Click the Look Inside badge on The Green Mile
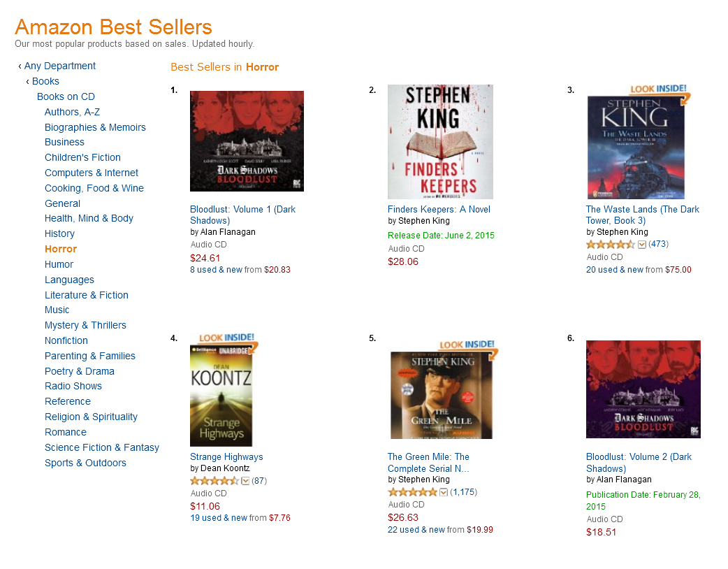 tap(467, 345)
